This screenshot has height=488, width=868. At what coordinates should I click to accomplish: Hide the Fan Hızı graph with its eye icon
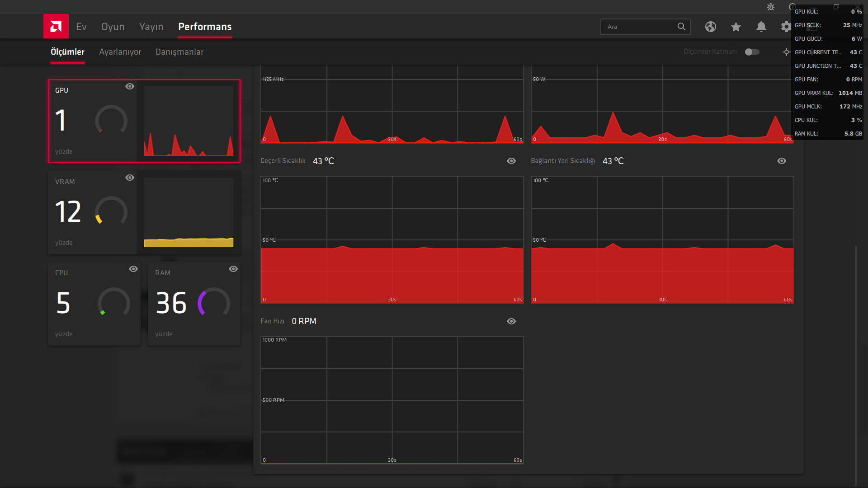(x=511, y=321)
